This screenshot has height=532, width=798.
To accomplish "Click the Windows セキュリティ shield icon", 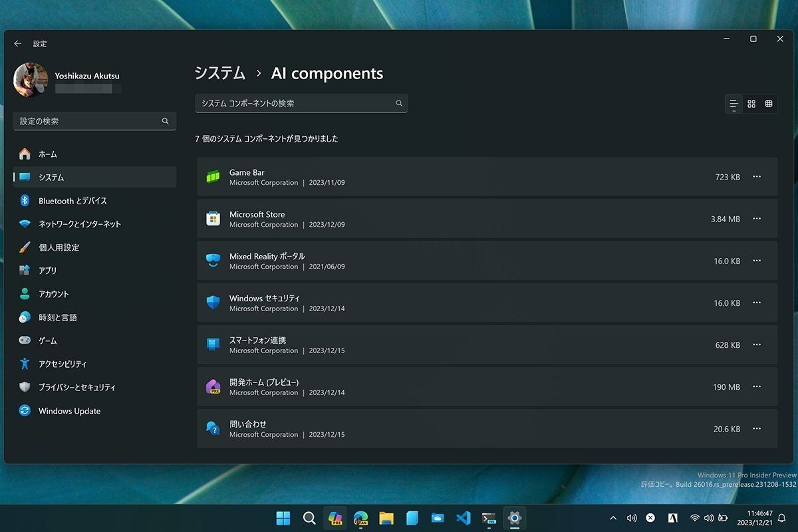I will [x=213, y=303].
